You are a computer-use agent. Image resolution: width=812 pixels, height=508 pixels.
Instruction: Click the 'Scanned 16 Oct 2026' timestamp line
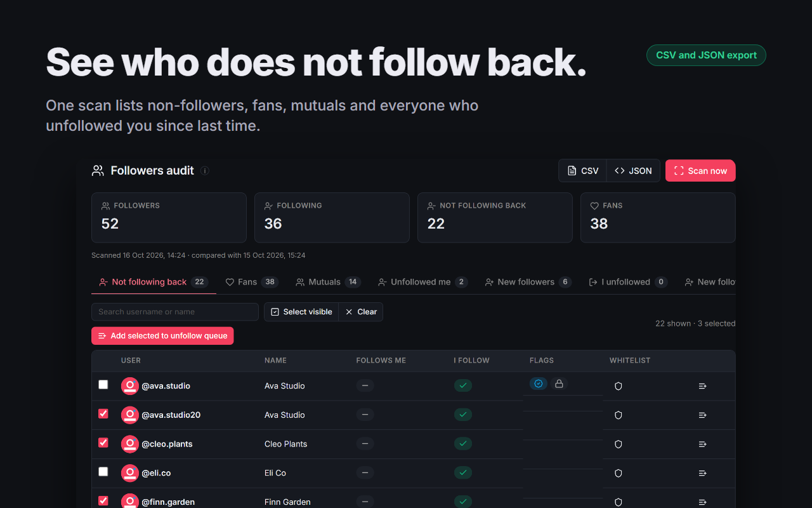(199, 255)
